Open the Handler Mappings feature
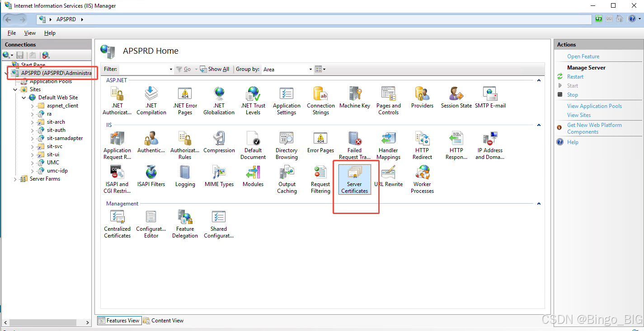This screenshot has width=644, height=331. pyautogui.click(x=389, y=145)
